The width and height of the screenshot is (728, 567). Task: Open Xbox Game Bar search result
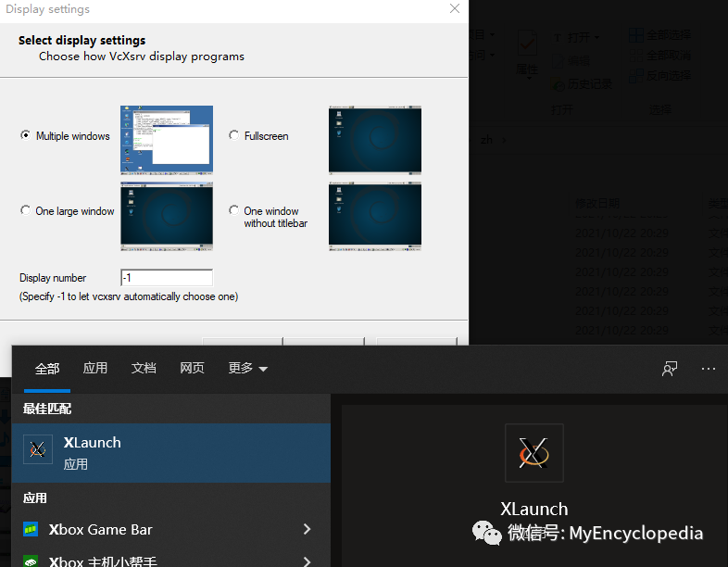tap(170, 529)
